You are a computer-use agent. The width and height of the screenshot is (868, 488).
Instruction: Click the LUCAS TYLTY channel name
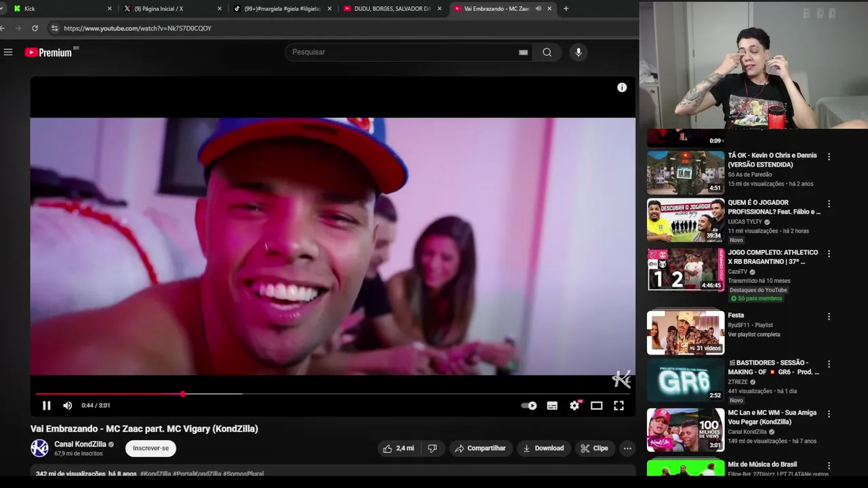click(x=745, y=222)
